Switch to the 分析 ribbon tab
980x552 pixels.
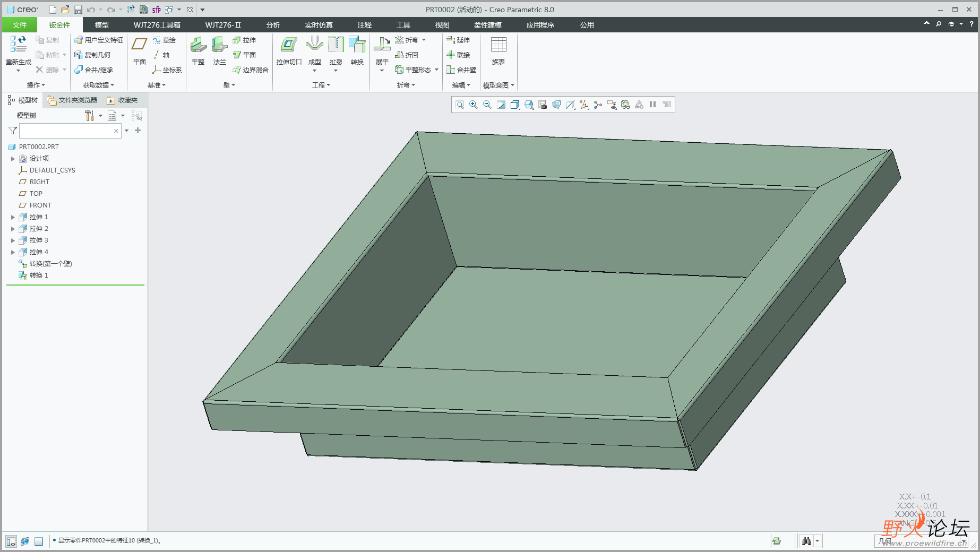(x=273, y=25)
